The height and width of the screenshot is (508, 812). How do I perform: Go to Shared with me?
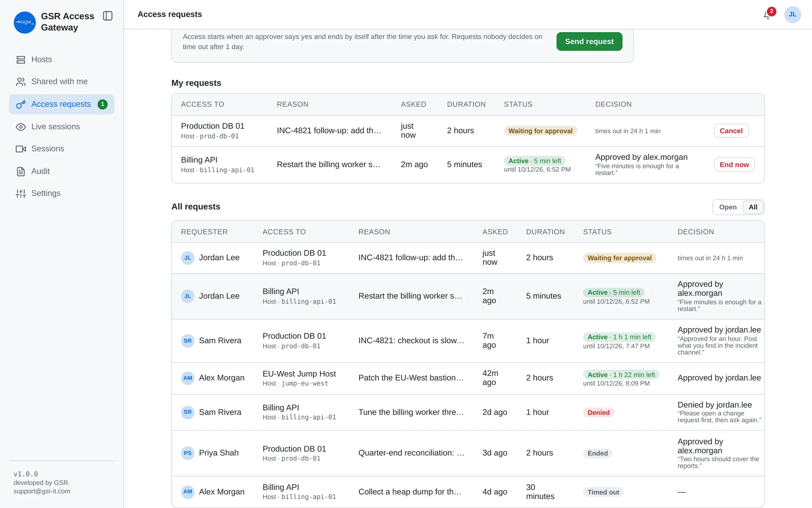(x=62, y=82)
